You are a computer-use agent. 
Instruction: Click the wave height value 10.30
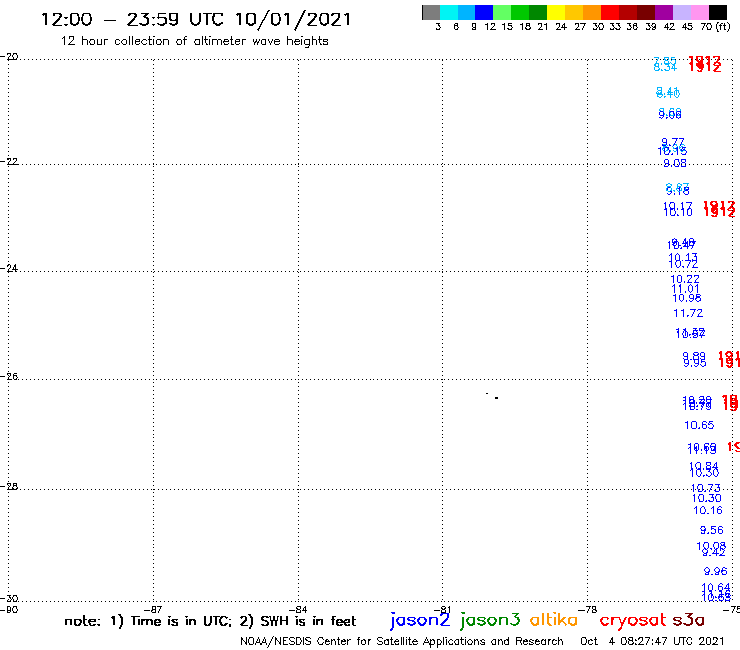coord(706,498)
